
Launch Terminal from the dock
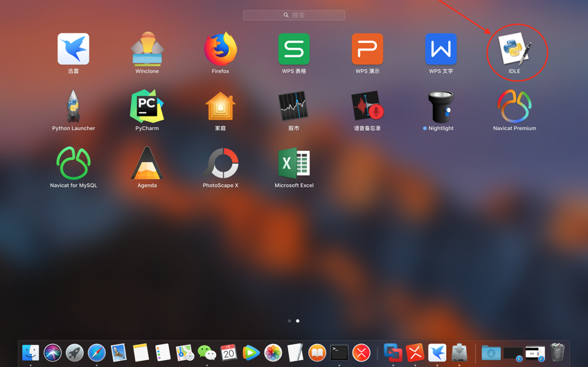coord(339,352)
